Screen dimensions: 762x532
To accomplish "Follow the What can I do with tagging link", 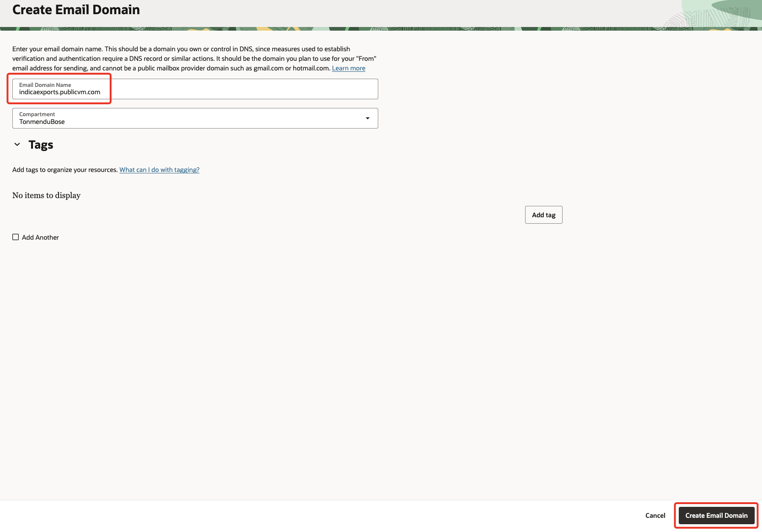I will pyautogui.click(x=159, y=169).
